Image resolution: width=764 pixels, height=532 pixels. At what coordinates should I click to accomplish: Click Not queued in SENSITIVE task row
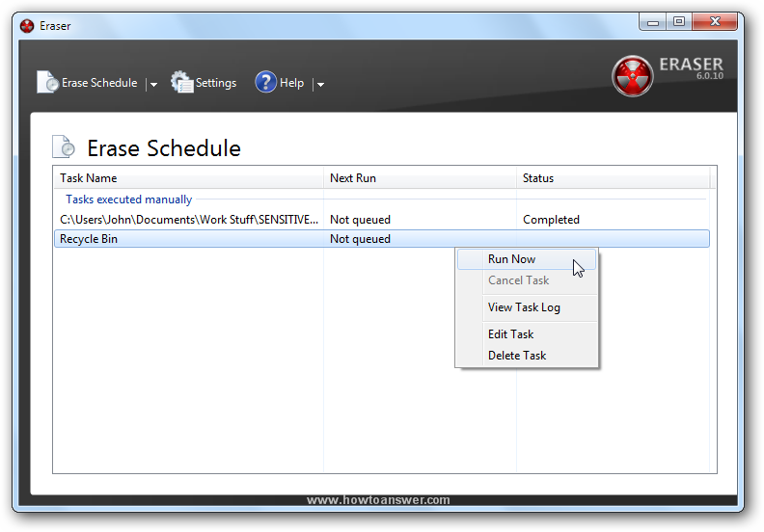coord(360,220)
